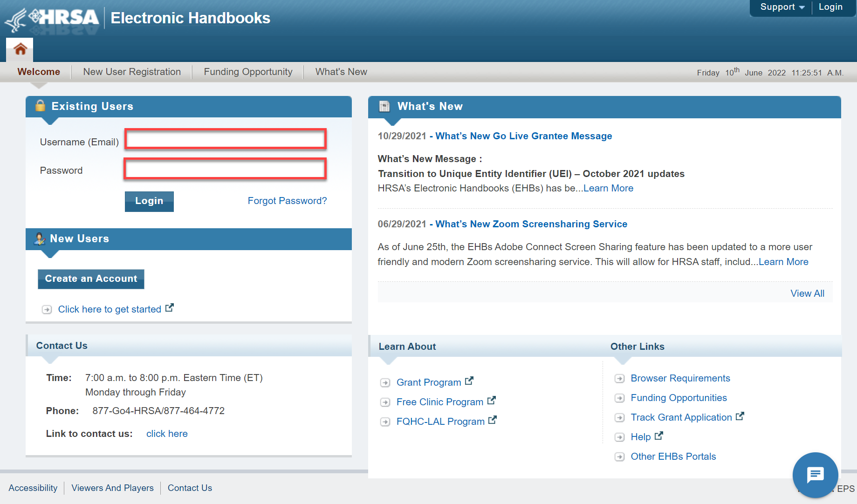Screen dimensions: 857x504
Task: Click arrow bullet beside Click here to get started
Action: coord(47,309)
